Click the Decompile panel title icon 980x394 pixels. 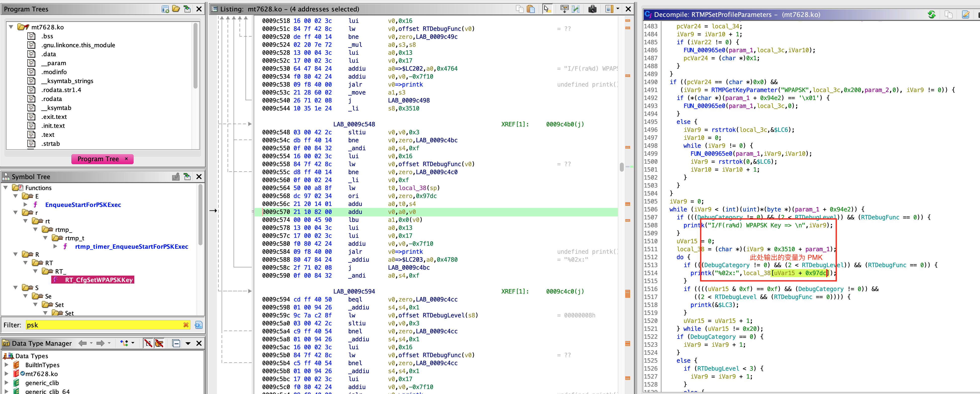[x=648, y=14]
